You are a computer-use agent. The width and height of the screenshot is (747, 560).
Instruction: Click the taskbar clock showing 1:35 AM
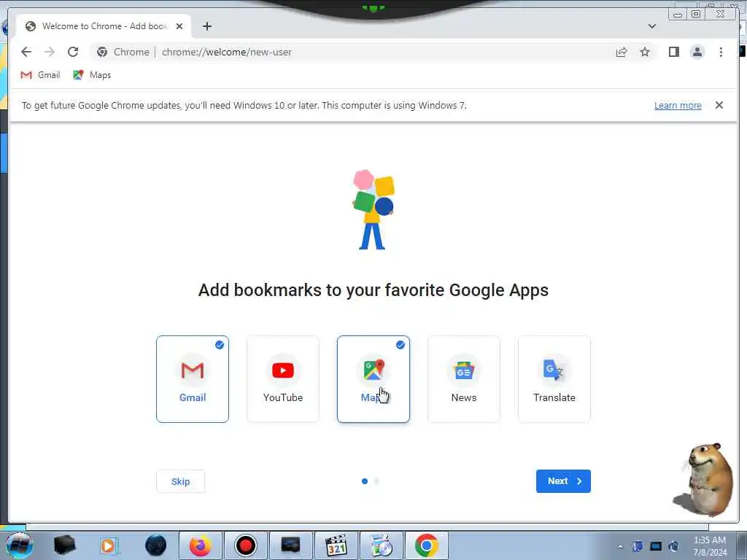pyautogui.click(x=710, y=545)
